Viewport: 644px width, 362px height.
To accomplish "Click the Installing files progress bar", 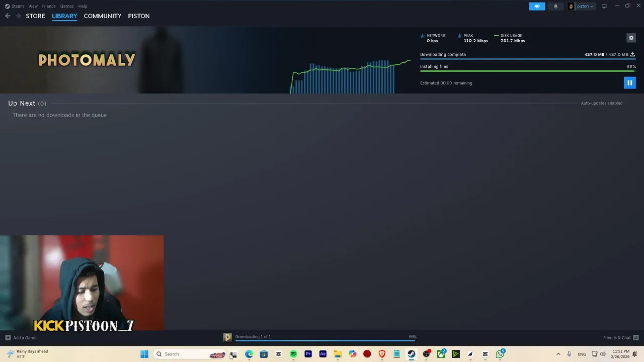I will 528,71.
